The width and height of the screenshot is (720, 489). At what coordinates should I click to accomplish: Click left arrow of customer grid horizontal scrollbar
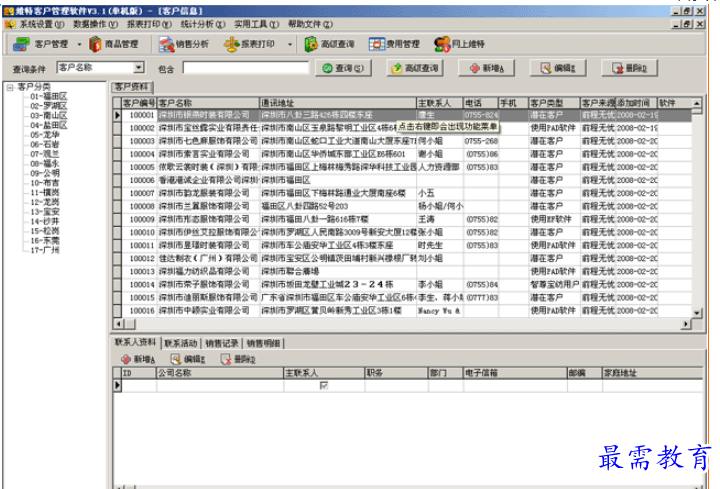[118, 324]
